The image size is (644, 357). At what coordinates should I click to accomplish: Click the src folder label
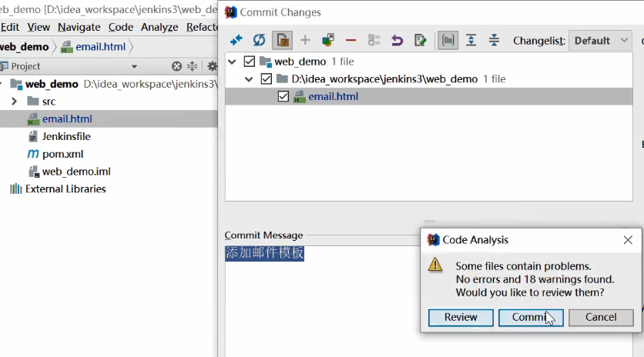(x=49, y=102)
